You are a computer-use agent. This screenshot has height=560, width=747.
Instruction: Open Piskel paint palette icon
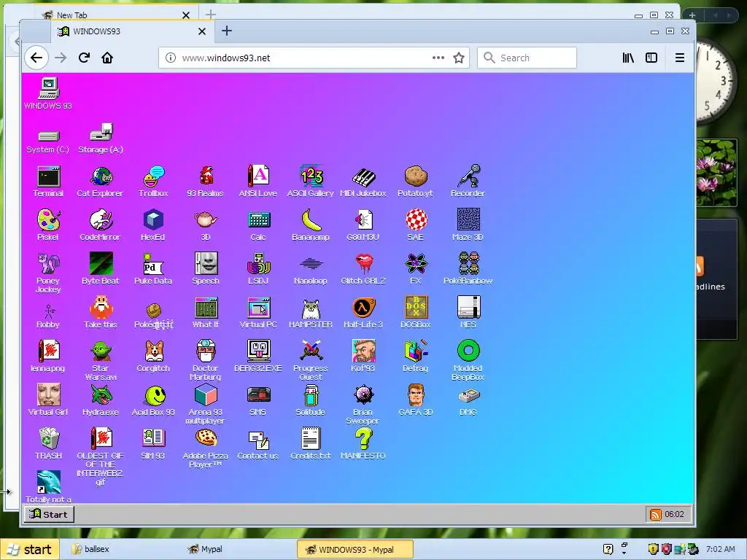pos(48,225)
